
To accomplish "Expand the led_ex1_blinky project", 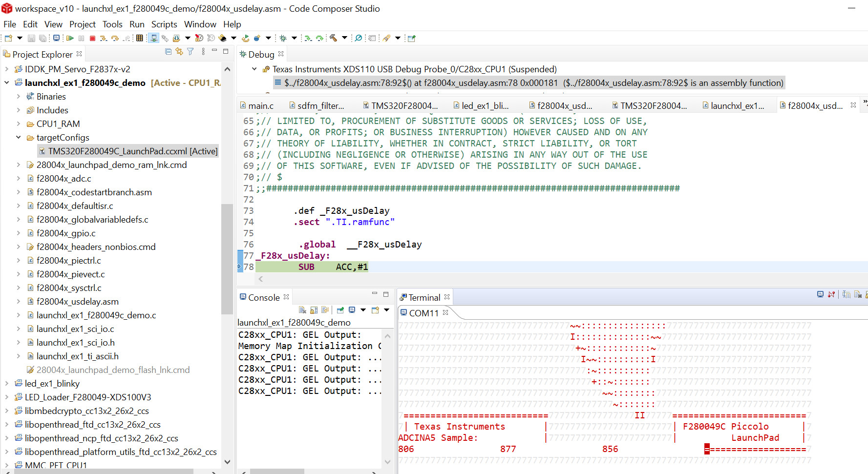I will pyautogui.click(x=7, y=384).
